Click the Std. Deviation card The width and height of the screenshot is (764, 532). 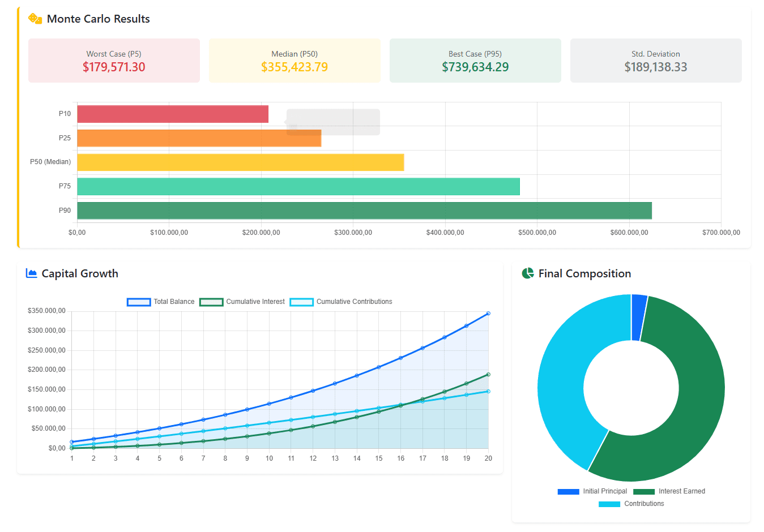tap(656, 61)
